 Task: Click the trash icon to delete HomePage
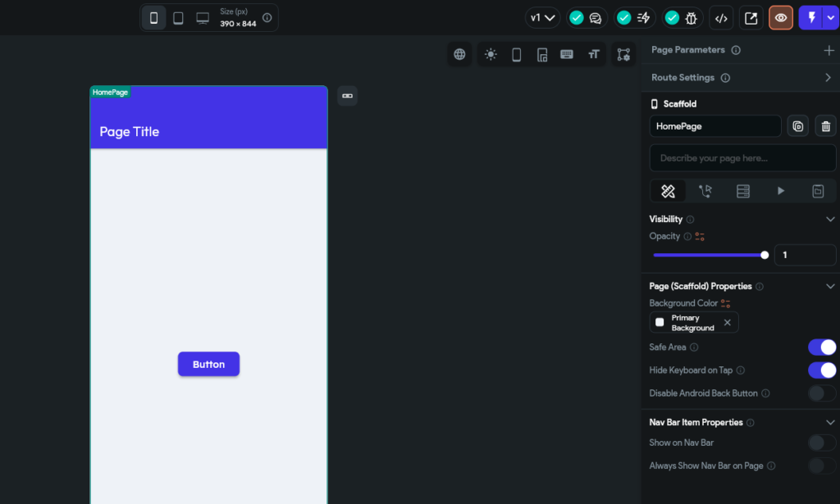[825, 126]
